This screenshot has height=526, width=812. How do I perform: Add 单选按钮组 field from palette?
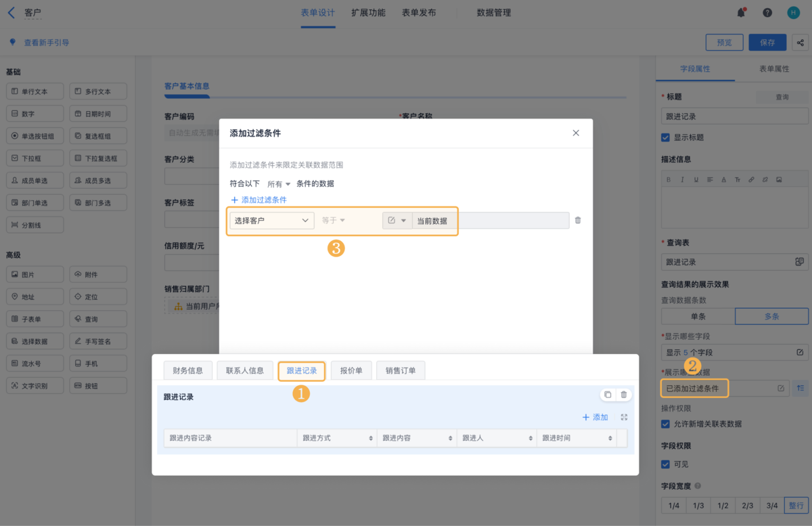click(35, 136)
